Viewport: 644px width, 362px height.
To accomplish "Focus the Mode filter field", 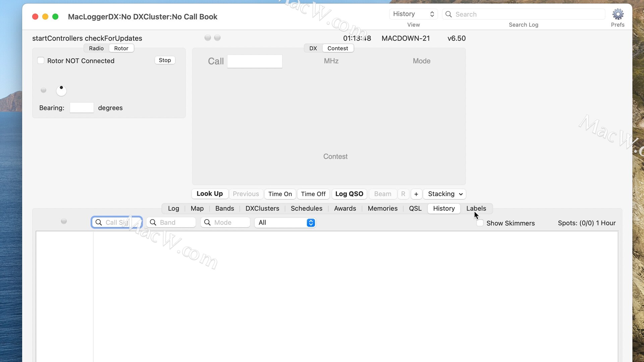I will pos(225,223).
